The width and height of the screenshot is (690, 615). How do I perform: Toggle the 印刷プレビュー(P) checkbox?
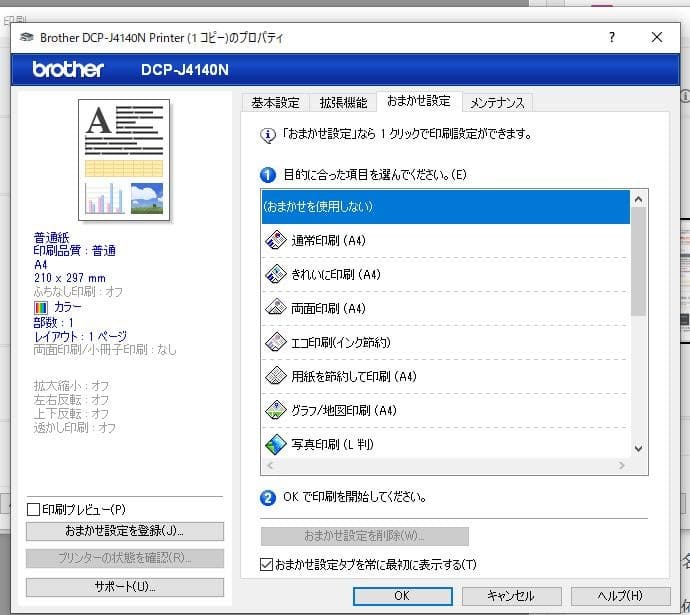click(33, 509)
